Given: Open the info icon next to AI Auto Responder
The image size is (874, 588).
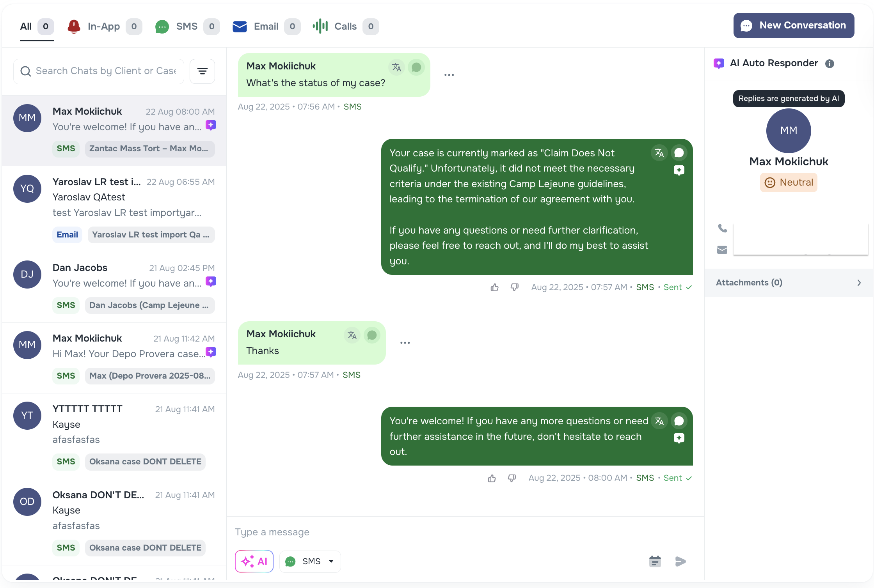Looking at the screenshot, I should tap(830, 64).
